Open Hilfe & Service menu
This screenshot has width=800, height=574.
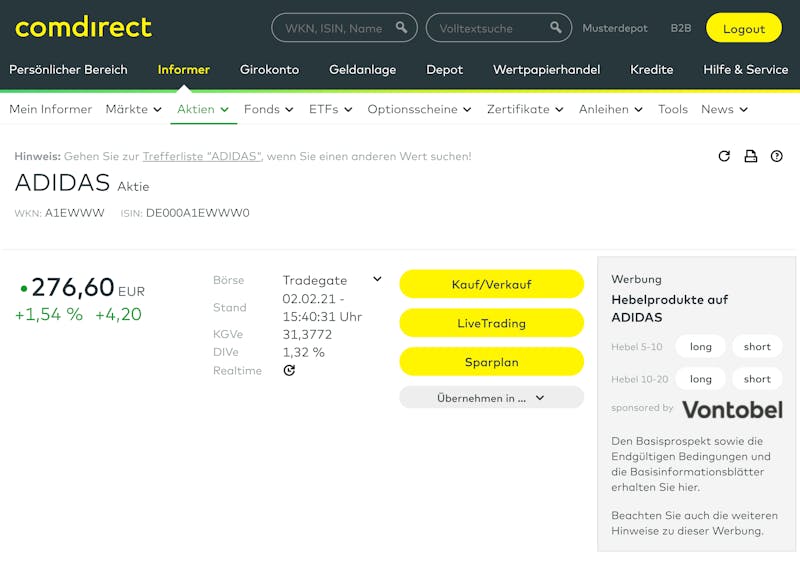pyautogui.click(x=745, y=70)
